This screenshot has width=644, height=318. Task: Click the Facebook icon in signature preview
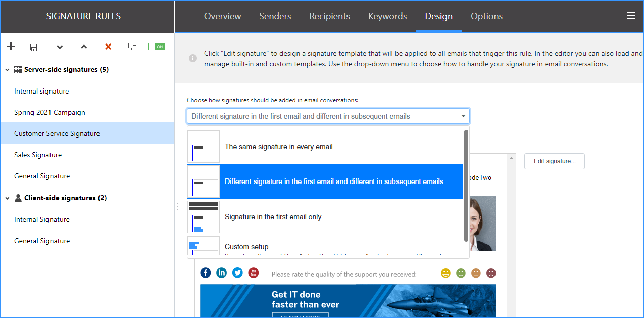(206, 273)
